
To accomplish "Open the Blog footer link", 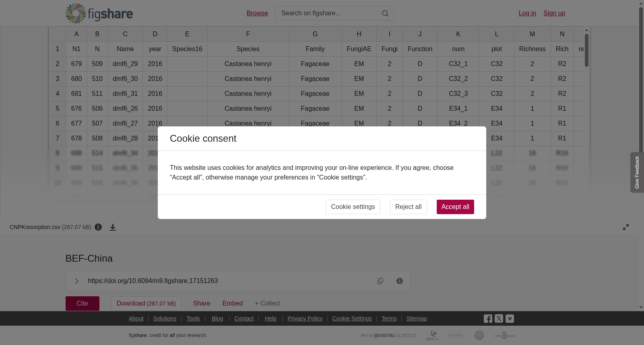I will [x=217, y=318].
